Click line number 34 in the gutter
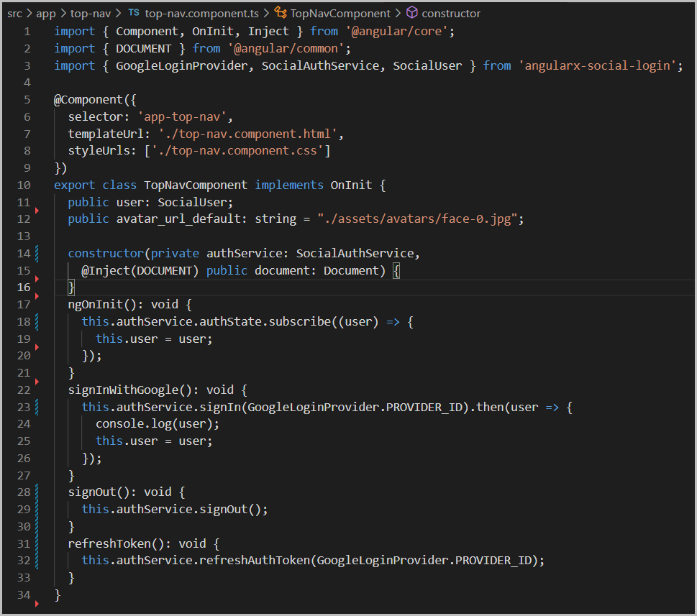The width and height of the screenshot is (697, 616). coord(24,594)
